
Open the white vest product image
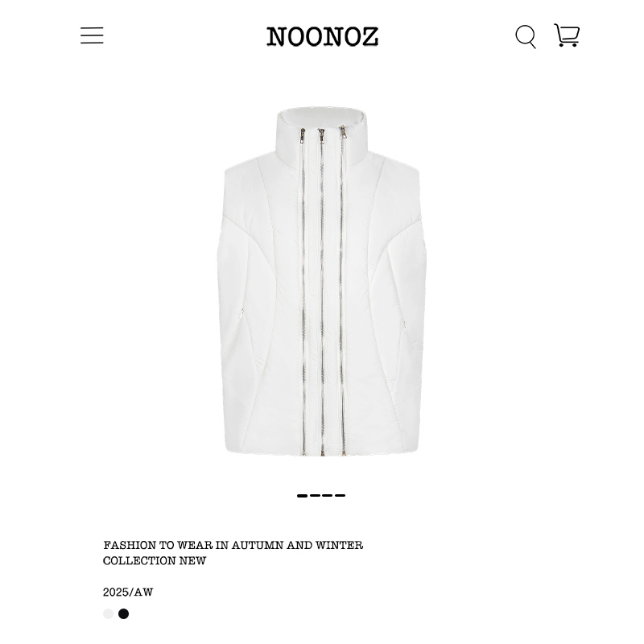tap(322, 281)
